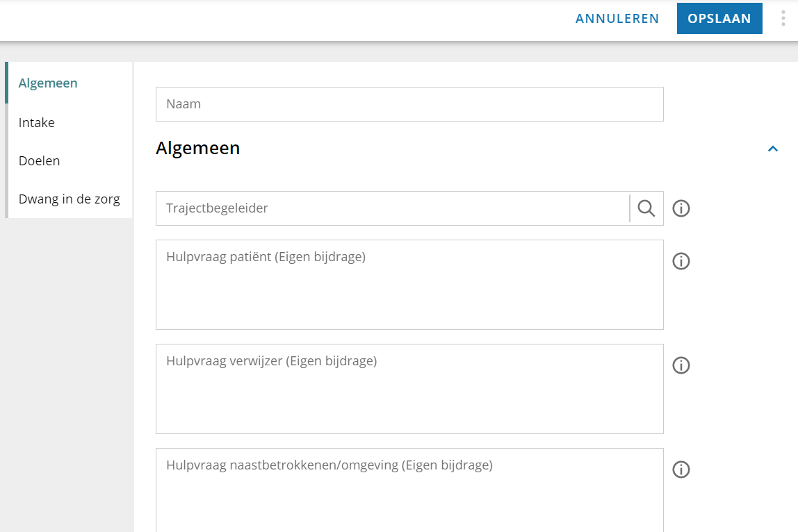Click the Algemeen section heading
The height and width of the screenshot is (532, 798).
click(198, 148)
